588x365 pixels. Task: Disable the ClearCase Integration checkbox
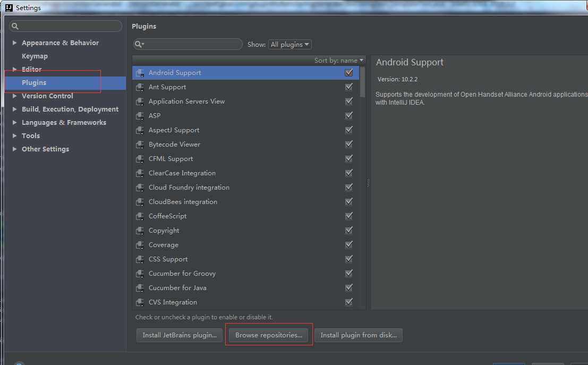[x=349, y=173]
